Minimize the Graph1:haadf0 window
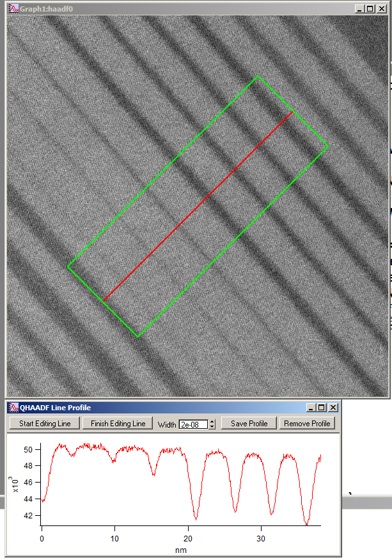Screen dimensions: 392x560 (361, 9)
